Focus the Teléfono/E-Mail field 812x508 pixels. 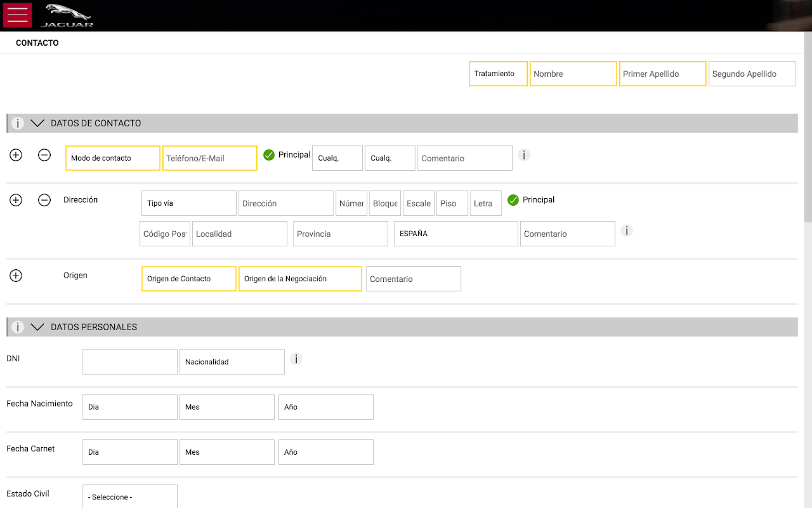pyautogui.click(x=209, y=158)
